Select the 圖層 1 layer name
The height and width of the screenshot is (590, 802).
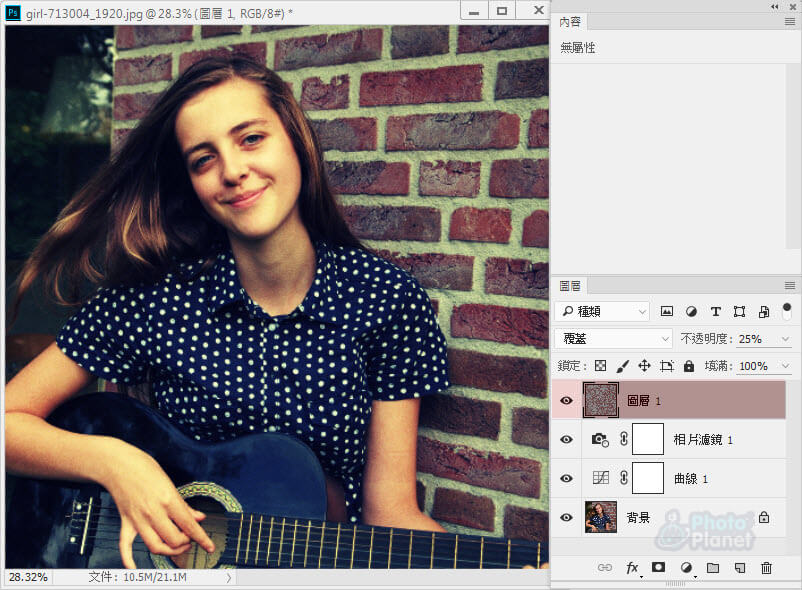point(644,401)
